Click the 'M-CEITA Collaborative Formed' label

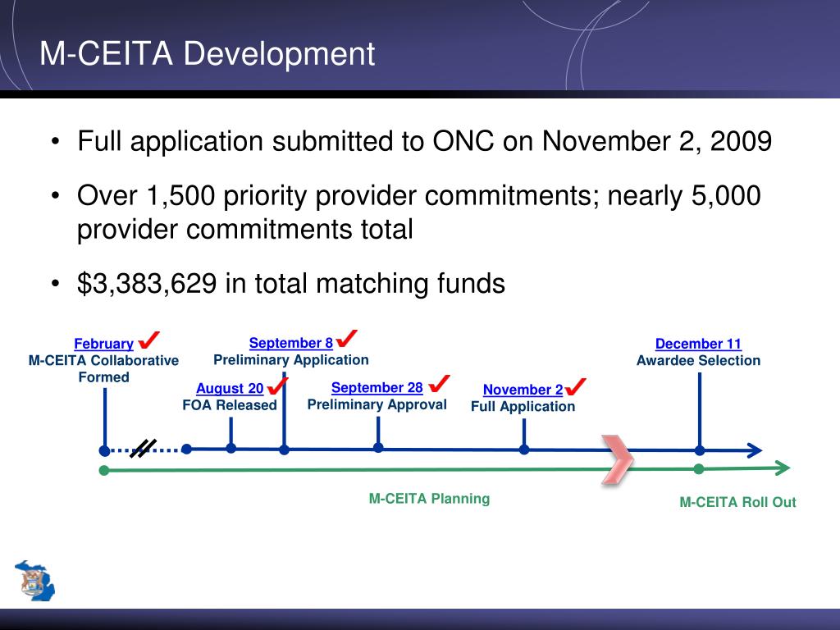103,368
